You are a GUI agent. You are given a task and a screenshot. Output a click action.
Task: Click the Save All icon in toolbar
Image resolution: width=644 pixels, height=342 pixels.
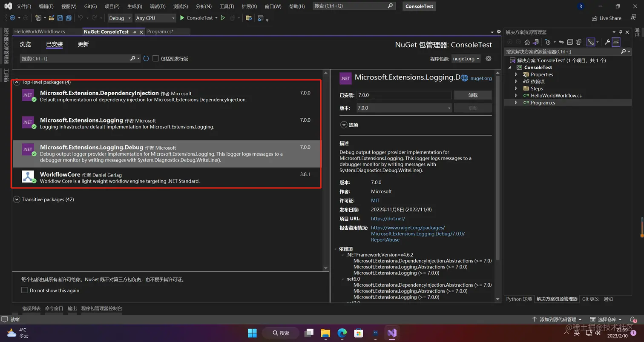(x=68, y=18)
